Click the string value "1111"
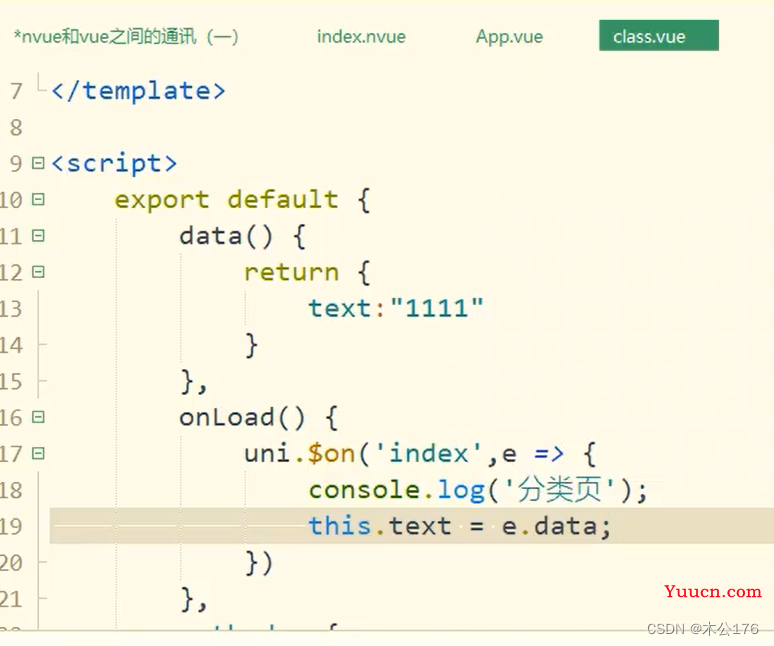 pyautogui.click(x=437, y=308)
